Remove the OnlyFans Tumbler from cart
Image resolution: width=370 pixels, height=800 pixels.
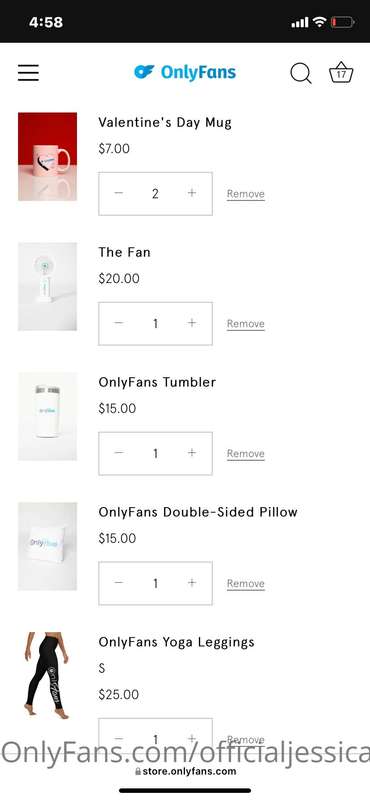click(245, 454)
